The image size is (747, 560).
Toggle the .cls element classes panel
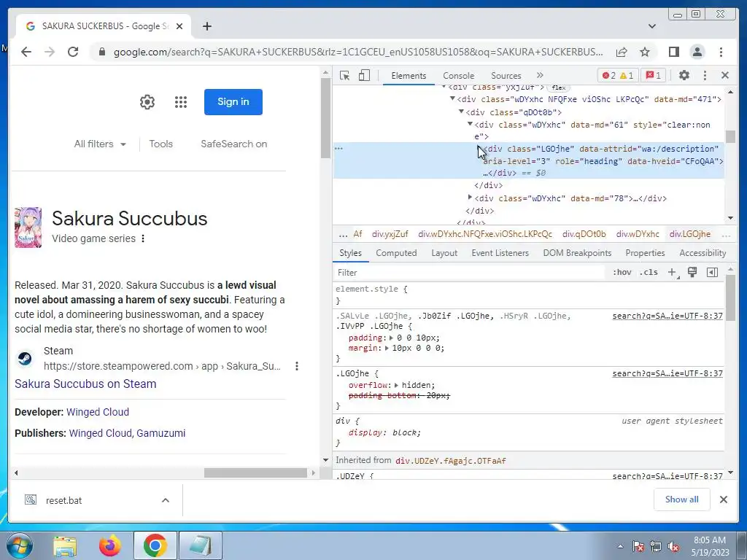[649, 273]
